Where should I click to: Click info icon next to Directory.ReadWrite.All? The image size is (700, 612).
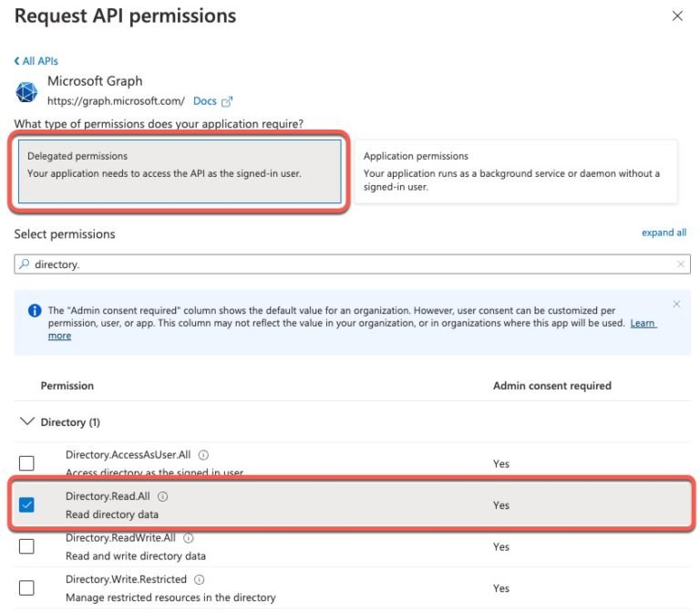[189, 538]
